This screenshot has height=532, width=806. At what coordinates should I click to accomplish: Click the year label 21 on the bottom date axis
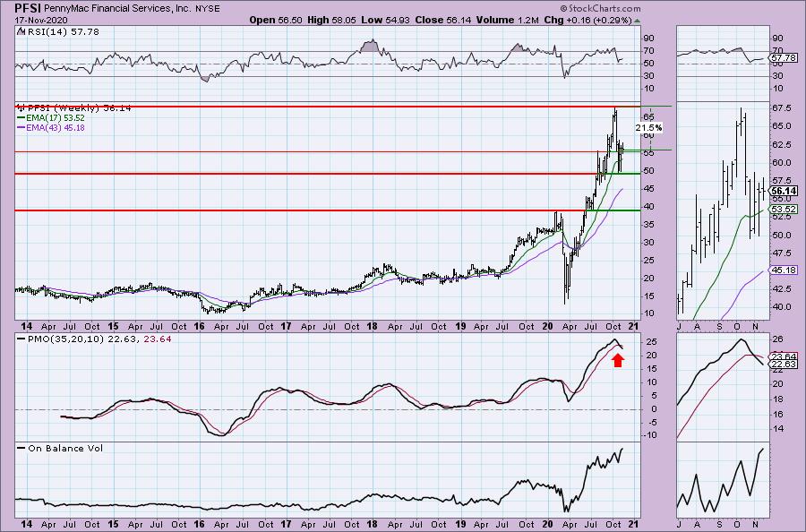coord(633,524)
